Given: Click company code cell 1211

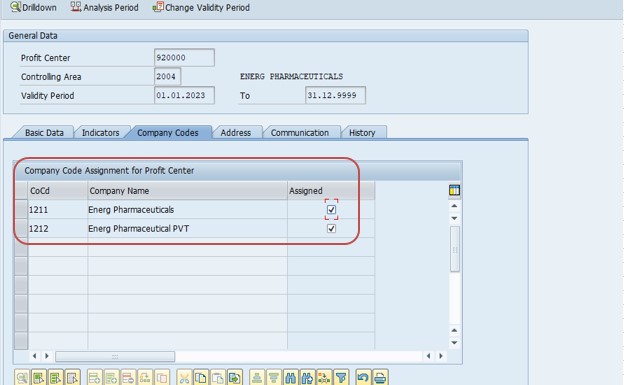Looking at the screenshot, I should coord(58,209).
